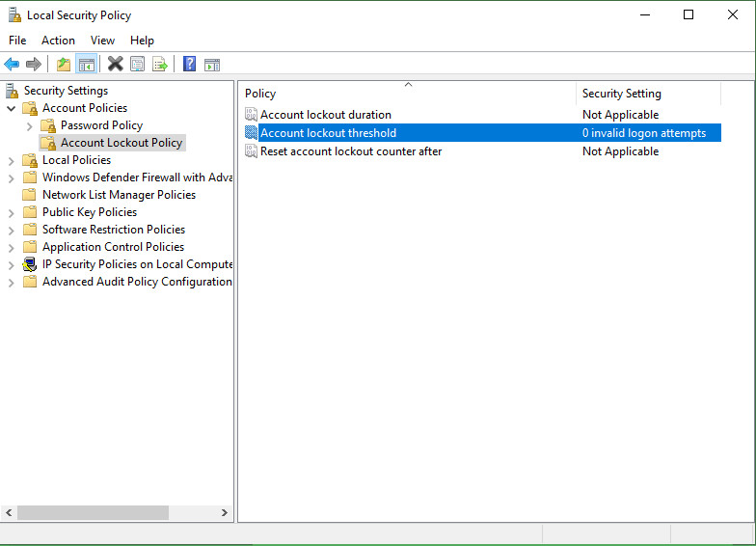756x546 pixels.
Task: Click the Account lockout duration policy icon
Action: point(251,114)
